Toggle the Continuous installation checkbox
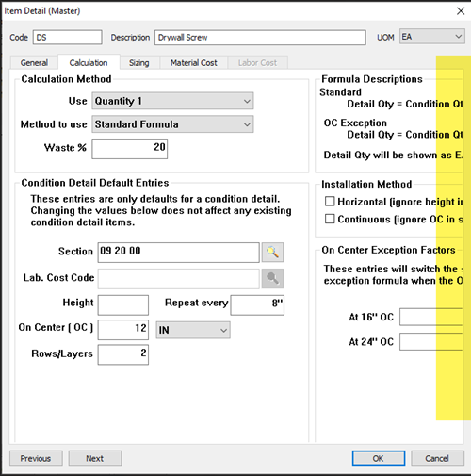The width and height of the screenshot is (471, 476). point(330,219)
